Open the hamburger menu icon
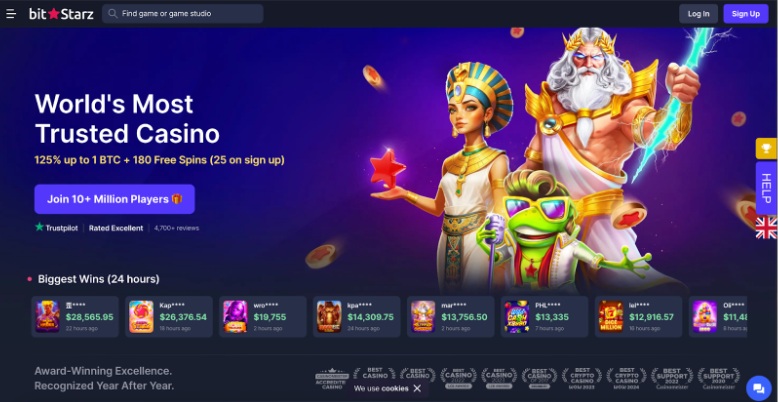Screen dimensions: 778x402 (x=11, y=14)
